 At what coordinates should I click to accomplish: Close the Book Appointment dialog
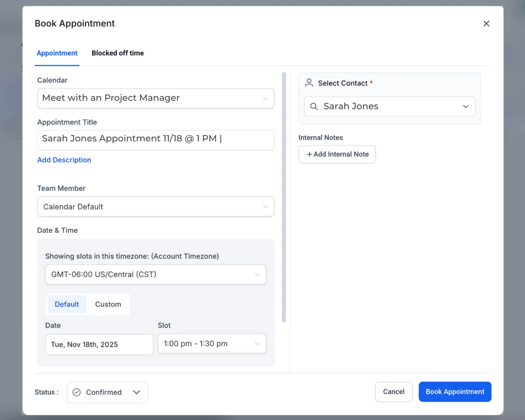486,24
